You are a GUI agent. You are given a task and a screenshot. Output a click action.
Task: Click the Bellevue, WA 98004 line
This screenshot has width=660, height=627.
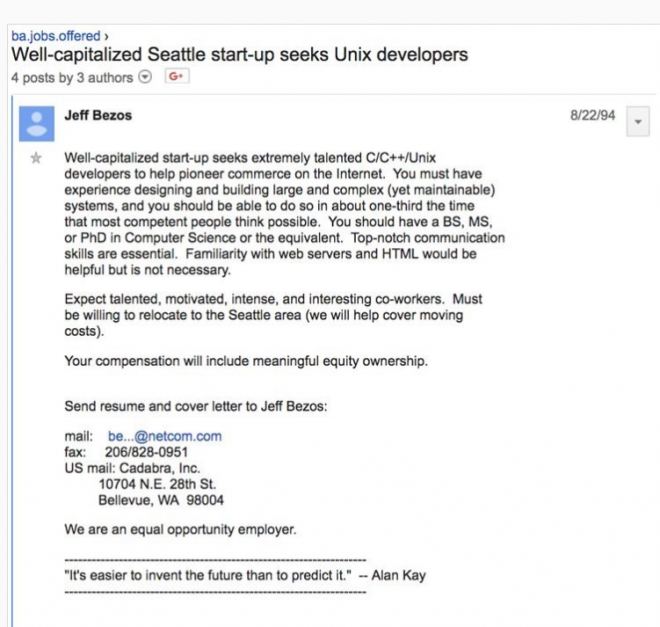(x=161, y=500)
